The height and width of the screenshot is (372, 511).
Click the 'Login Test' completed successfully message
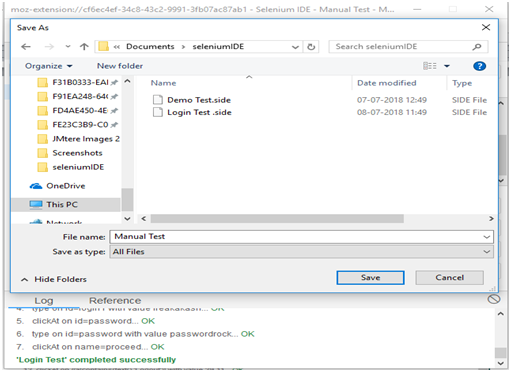click(96, 360)
